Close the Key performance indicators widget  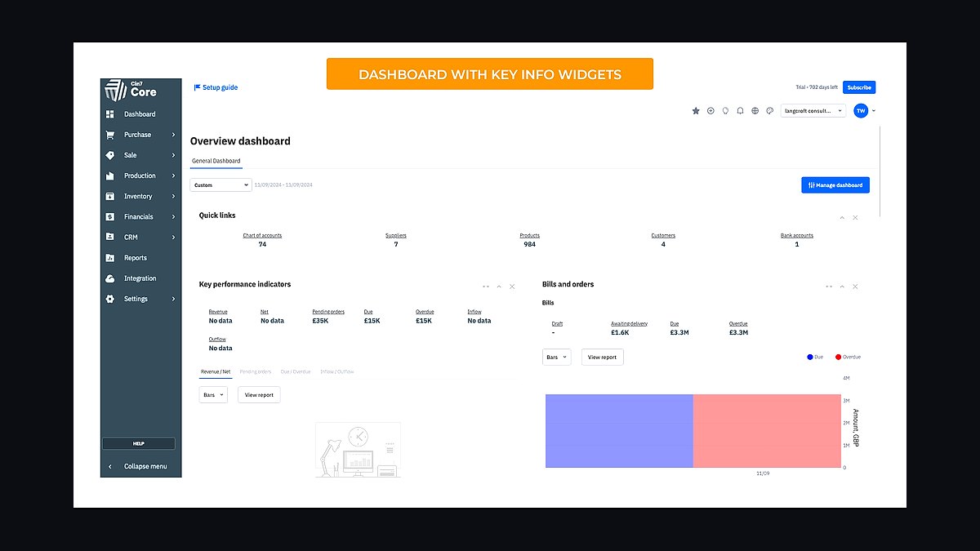coord(512,287)
